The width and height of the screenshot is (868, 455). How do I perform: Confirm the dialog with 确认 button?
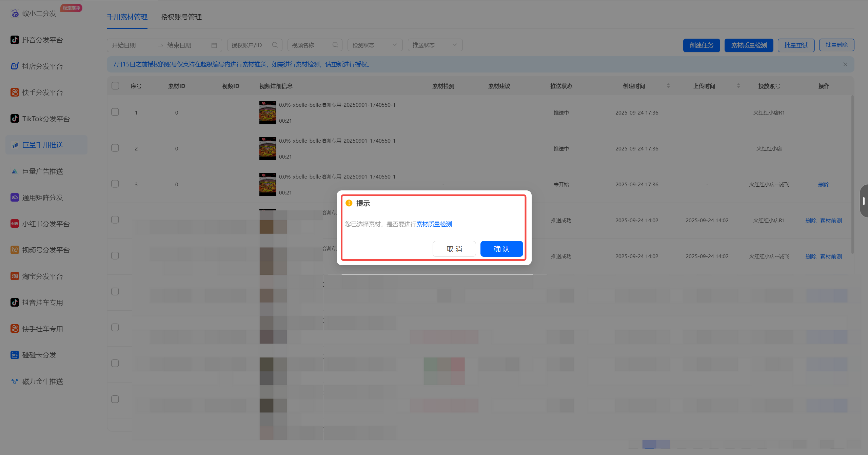pos(501,249)
